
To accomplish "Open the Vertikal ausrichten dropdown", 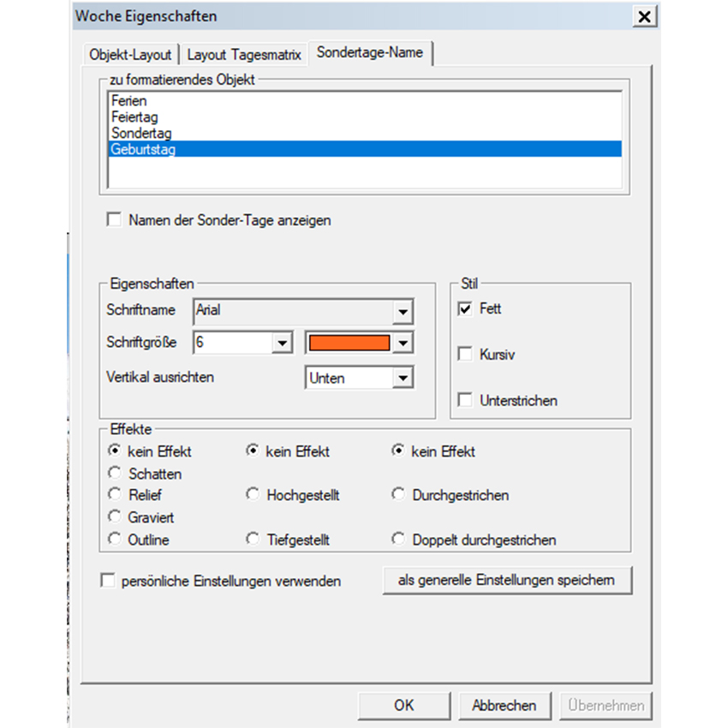I will tap(403, 378).
